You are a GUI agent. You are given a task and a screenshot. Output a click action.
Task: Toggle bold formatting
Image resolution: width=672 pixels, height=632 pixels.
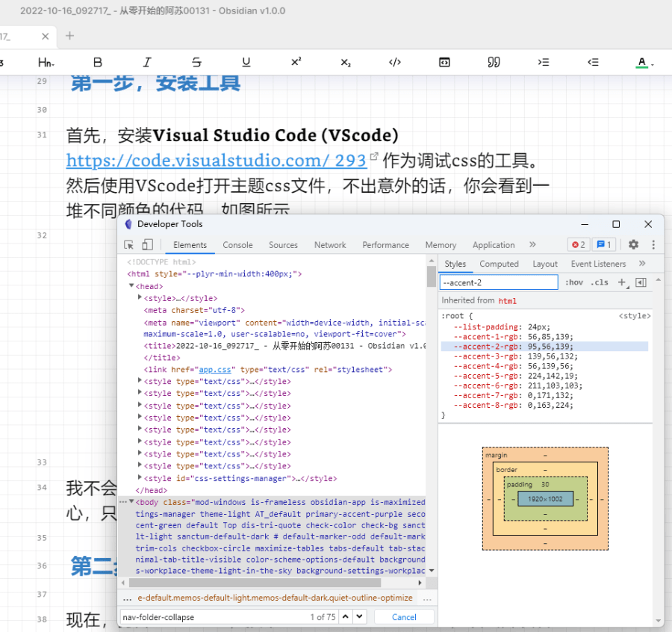pos(98,63)
